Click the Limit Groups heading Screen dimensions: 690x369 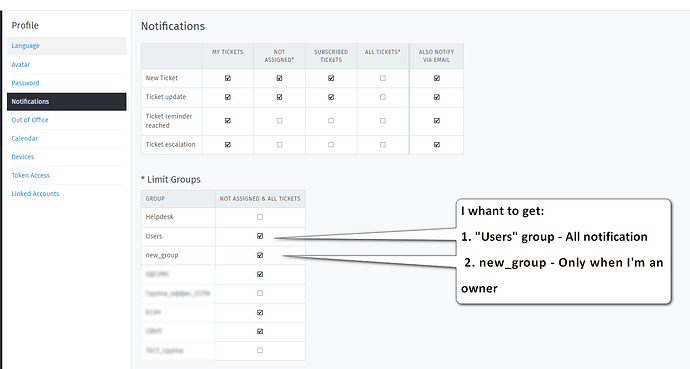coord(171,179)
